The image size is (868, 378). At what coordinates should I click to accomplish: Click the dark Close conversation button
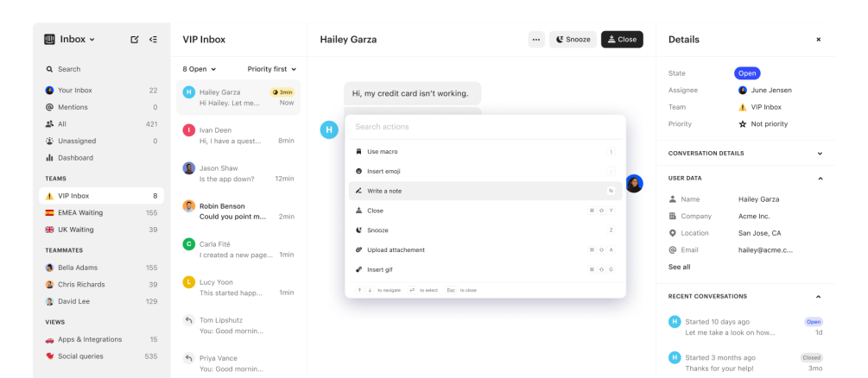pos(622,40)
